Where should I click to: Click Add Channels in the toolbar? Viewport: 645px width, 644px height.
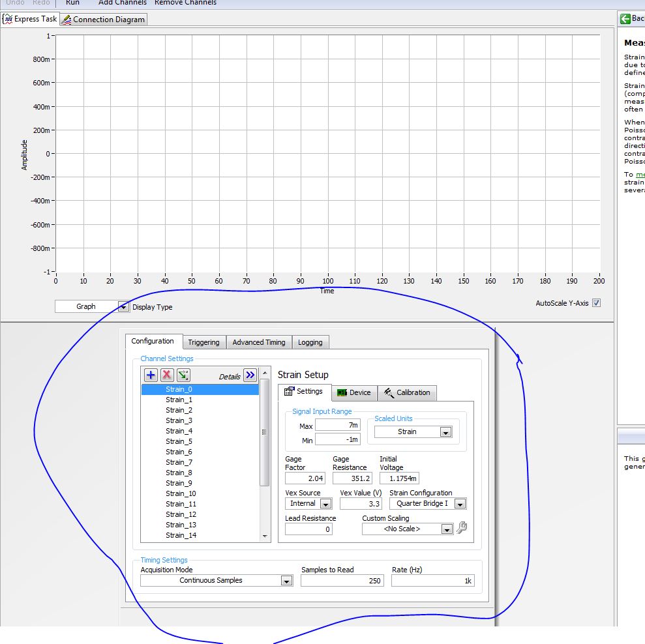122,3
